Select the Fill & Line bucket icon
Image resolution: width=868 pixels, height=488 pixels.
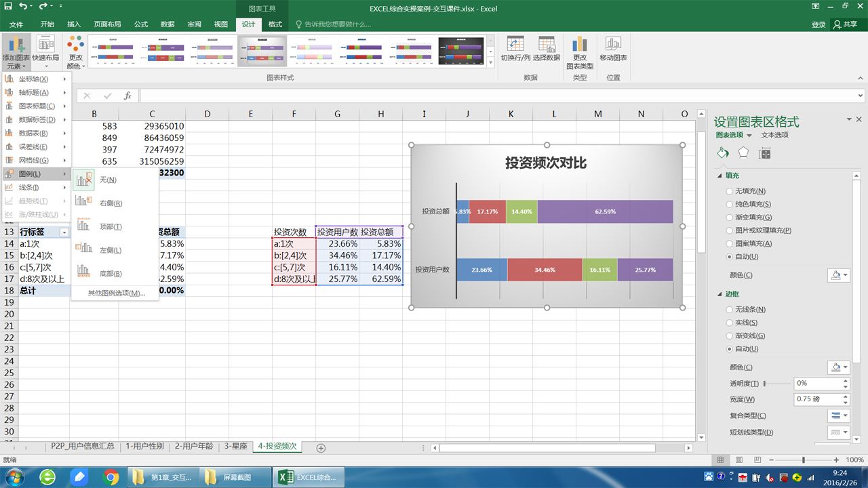(723, 153)
